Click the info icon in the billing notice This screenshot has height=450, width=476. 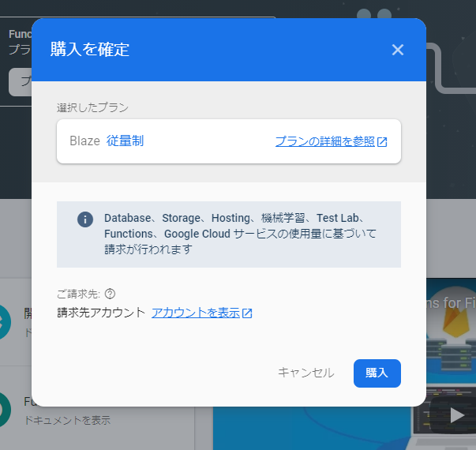85,219
